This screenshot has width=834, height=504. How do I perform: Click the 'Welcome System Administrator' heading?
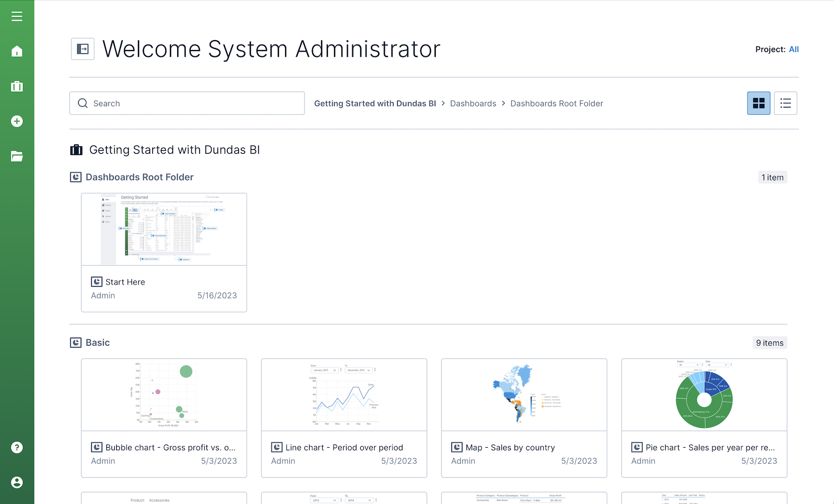tap(271, 49)
